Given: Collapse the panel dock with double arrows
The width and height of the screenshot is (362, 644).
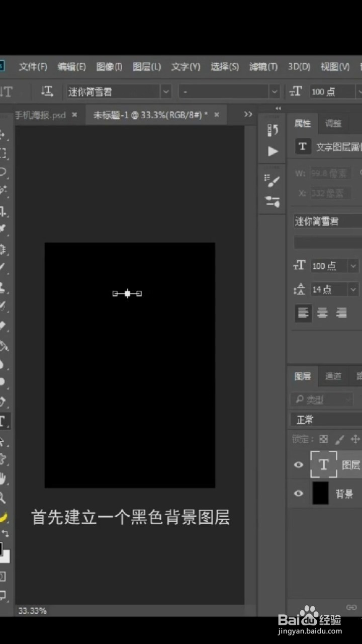Looking at the screenshot, I should 278,109.
